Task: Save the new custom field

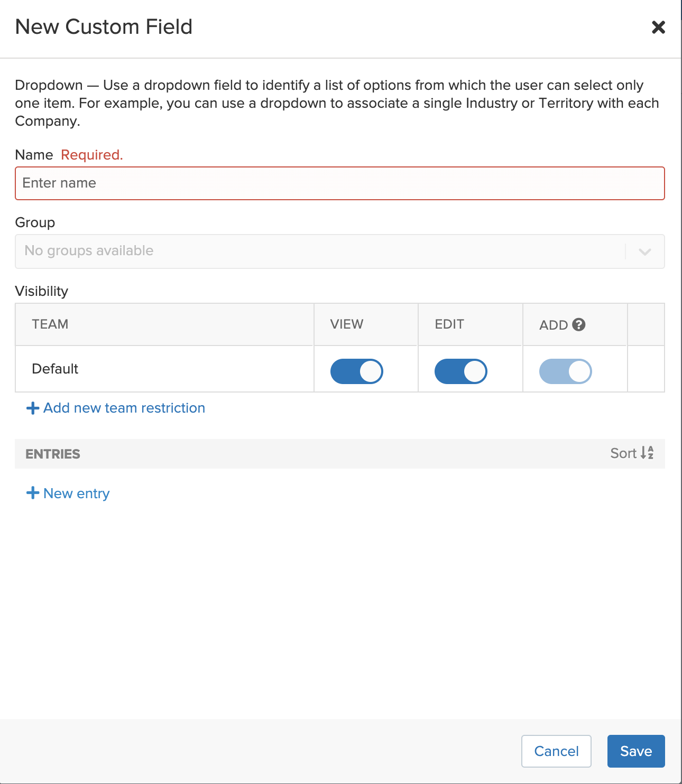Action: coord(635,751)
